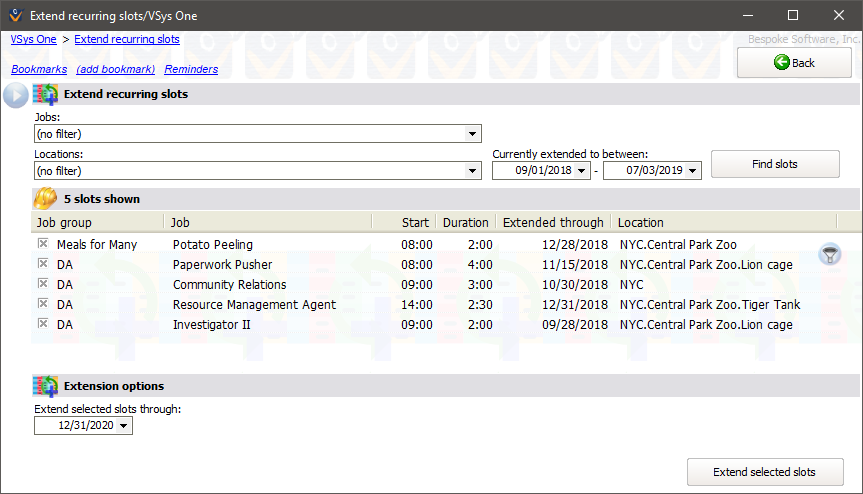The width and height of the screenshot is (863, 494).
Task: Click the filter funnel icon in slot list
Action: point(829,255)
